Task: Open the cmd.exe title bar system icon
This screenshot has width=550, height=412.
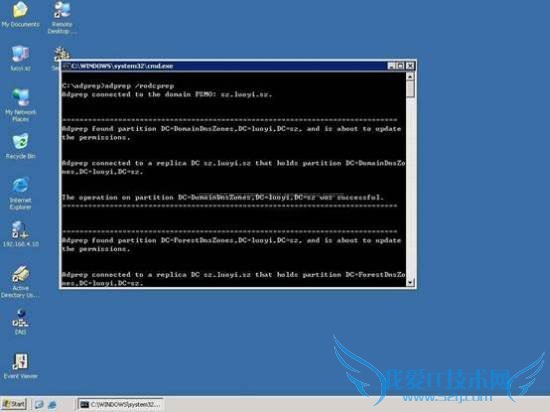Action: point(66,66)
